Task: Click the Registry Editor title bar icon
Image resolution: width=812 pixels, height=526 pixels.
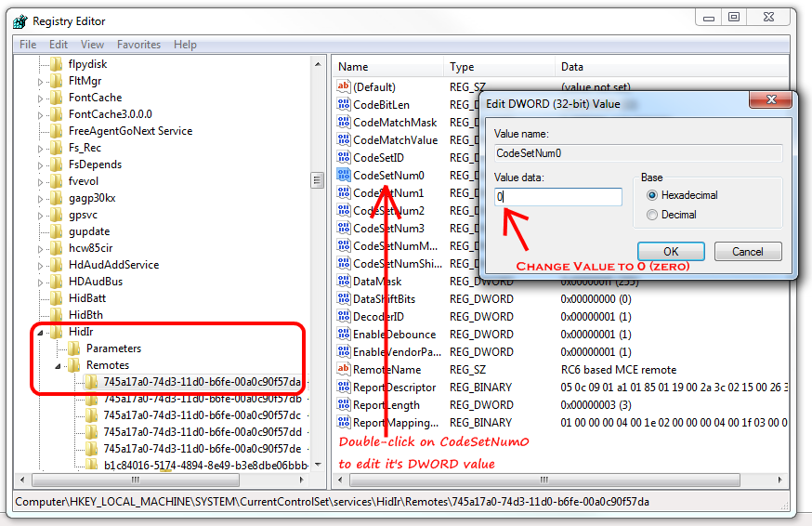Action: coord(20,20)
